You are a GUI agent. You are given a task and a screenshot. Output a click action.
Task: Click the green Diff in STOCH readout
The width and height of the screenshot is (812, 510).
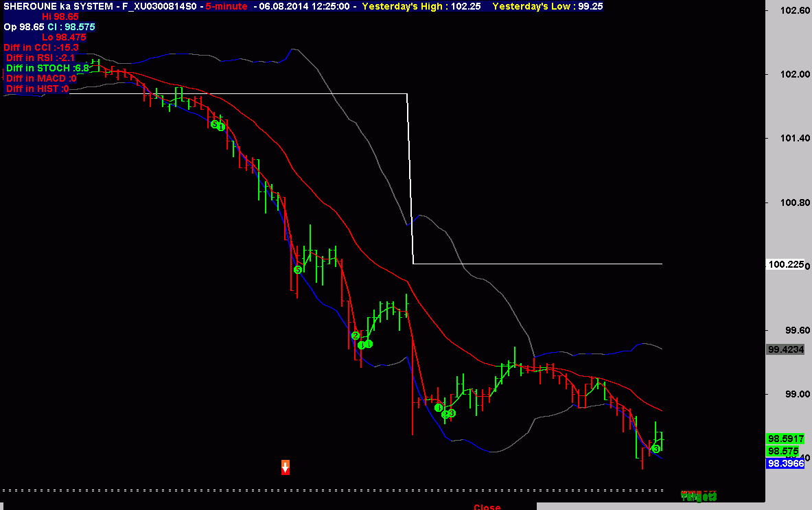point(48,68)
